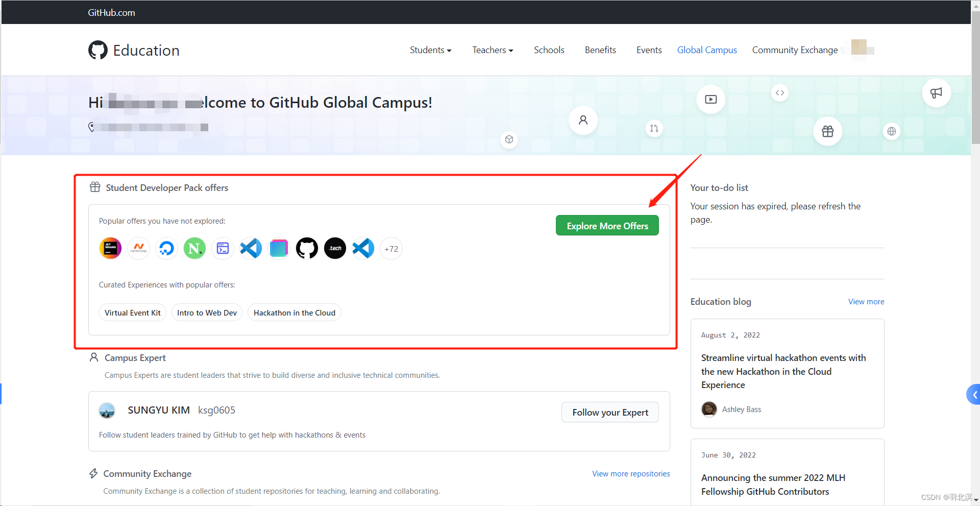
Task: Click the GitHub logo offer icon
Action: (307, 248)
